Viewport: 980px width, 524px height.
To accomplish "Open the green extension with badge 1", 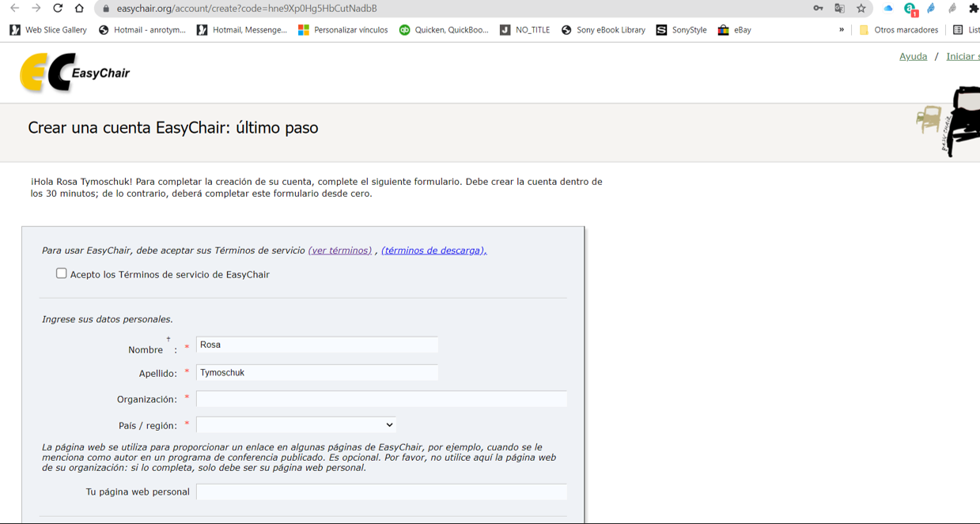I will pyautogui.click(x=910, y=9).
